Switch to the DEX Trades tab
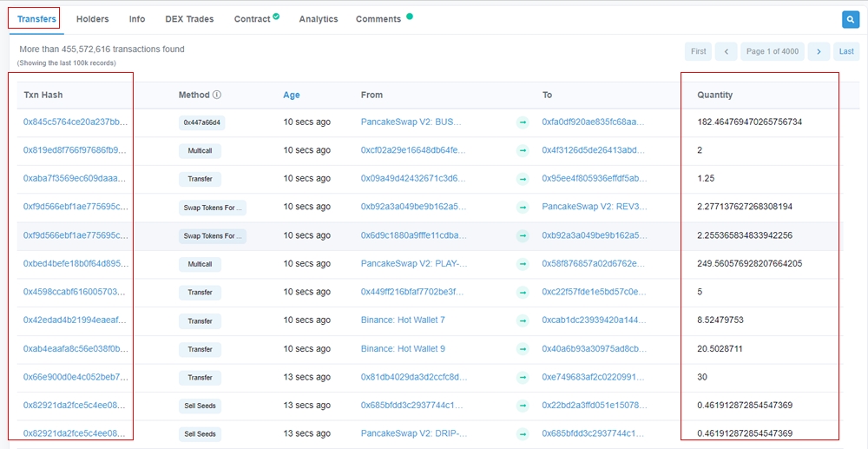 click(189, 19)
